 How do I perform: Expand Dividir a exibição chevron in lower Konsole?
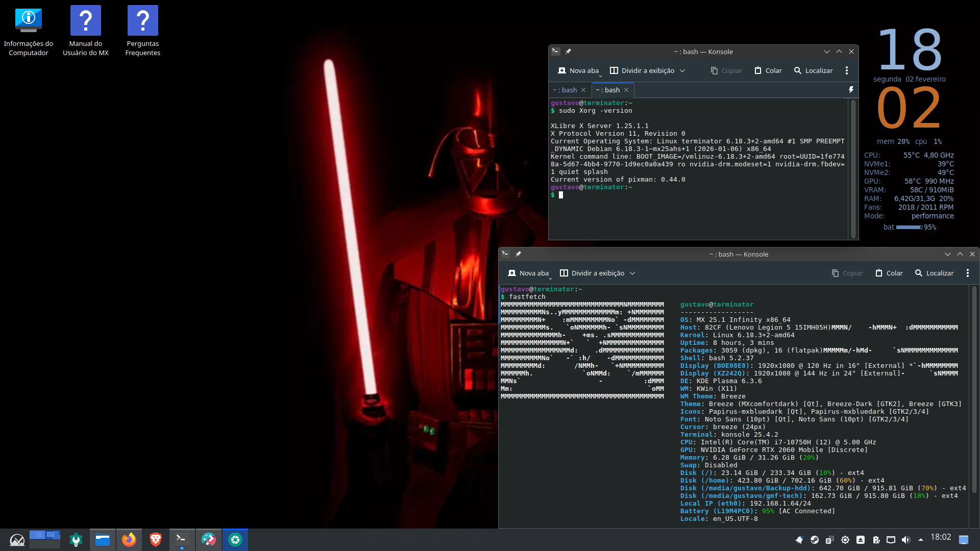[x=632, y=273]
